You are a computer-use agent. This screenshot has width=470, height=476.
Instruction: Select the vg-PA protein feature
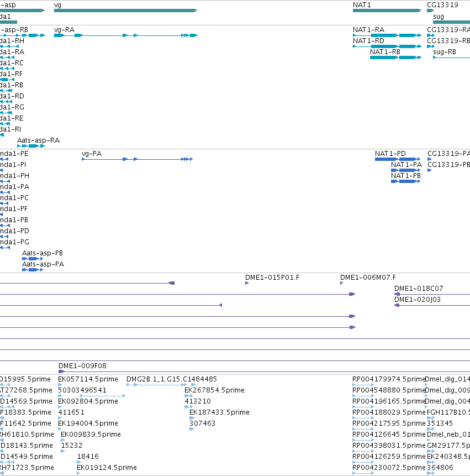[x=138, y=159]
